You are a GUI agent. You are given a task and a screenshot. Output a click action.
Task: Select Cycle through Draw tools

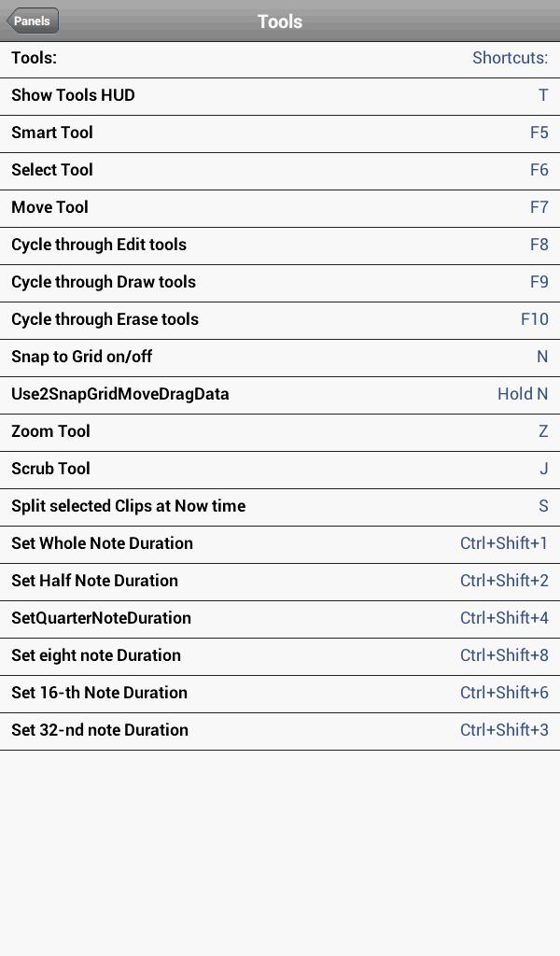(280, 283)
